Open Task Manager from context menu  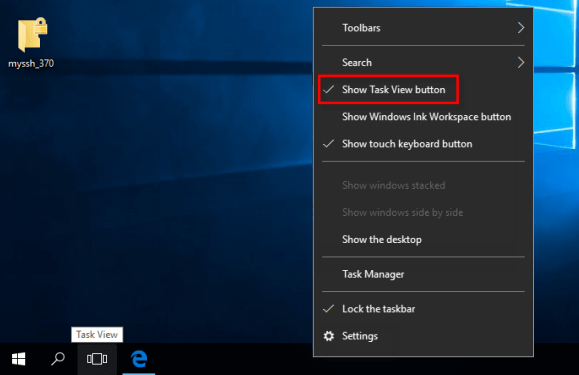423,274
